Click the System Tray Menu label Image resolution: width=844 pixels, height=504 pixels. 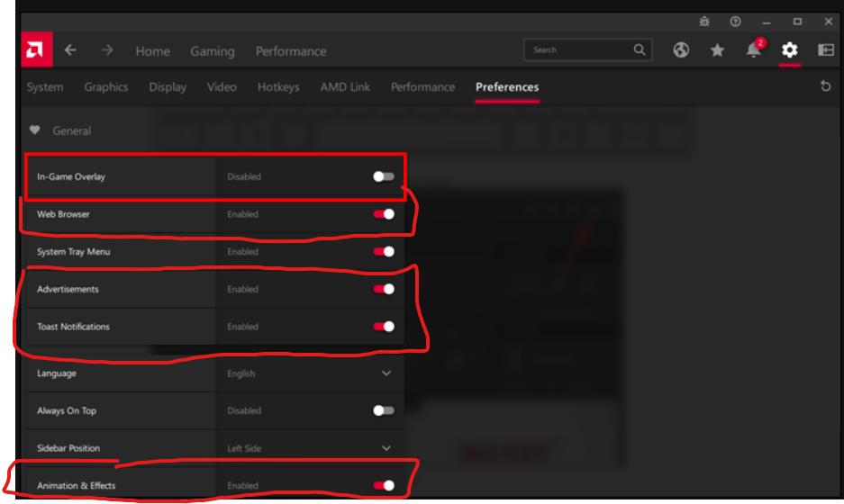click(x=74, y=252)
